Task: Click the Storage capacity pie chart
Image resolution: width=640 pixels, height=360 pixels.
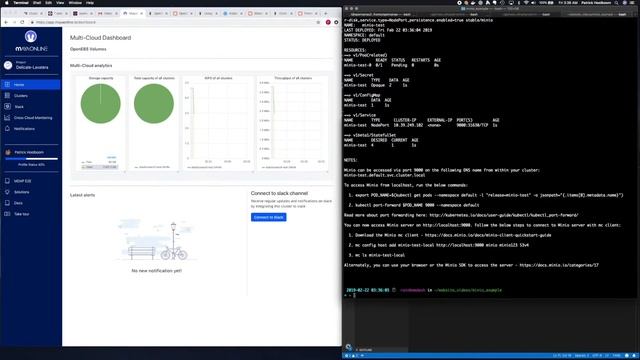Action: [100, 104]
